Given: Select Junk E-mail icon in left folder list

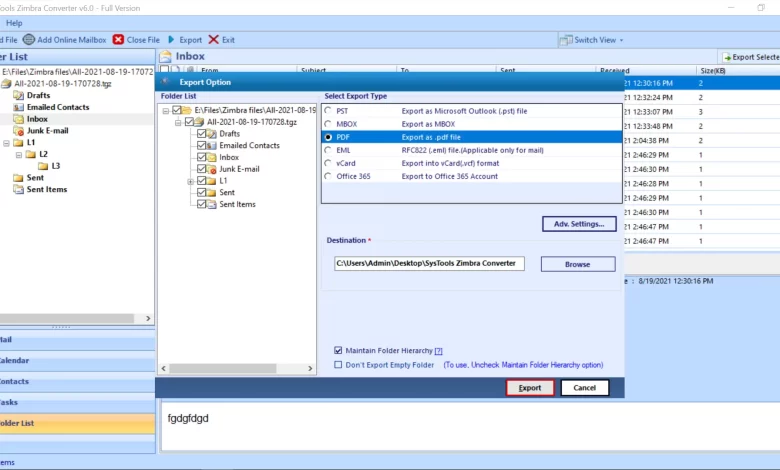Looking at the screenshot, I should [18, 131].
